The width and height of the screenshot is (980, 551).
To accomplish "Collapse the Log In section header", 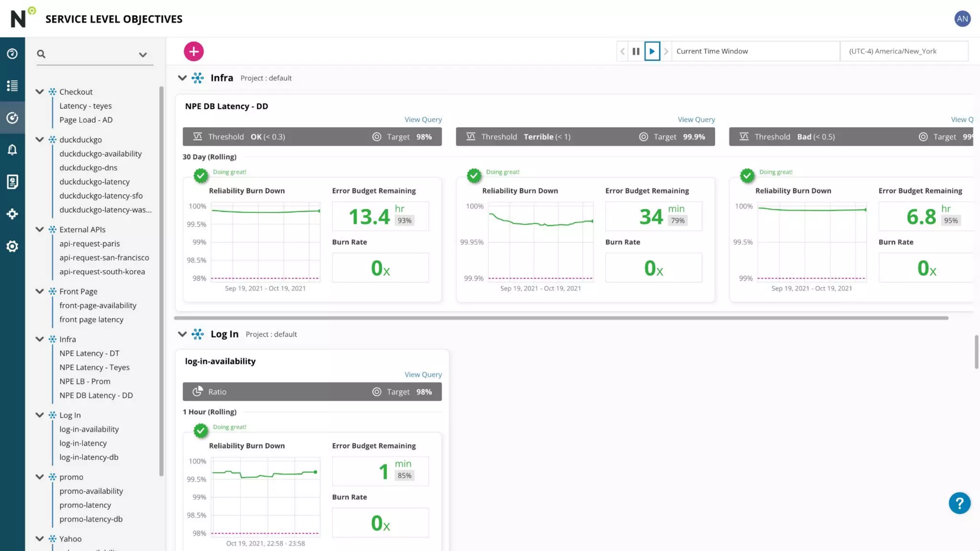I will (182, 334).
